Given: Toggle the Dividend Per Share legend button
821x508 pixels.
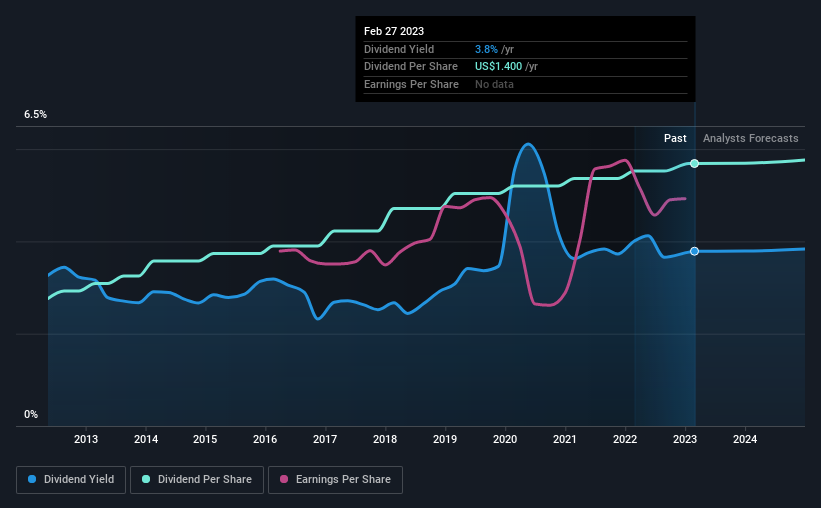Looking at the screenshot, I should pyautogui.click(x=197, y=480).
